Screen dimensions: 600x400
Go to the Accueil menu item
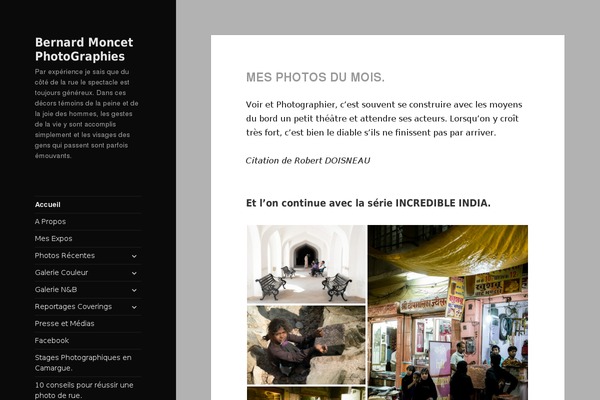tap(47, 204)
